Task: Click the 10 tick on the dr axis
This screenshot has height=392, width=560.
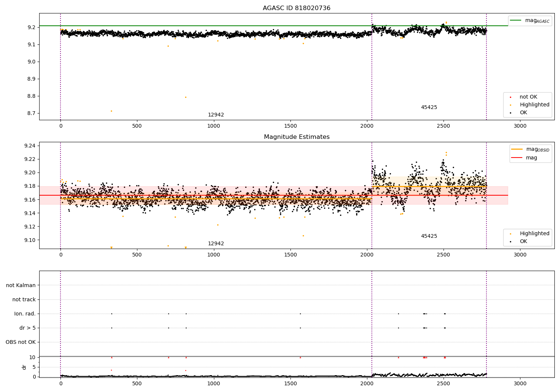Action: click(32, 358)
